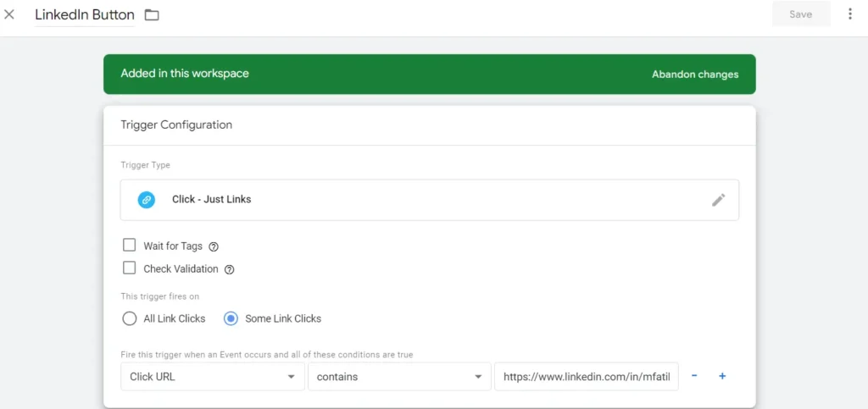Open help icon beside Wait for Tags
The image size is (868, 409).
tap(214, 246)
